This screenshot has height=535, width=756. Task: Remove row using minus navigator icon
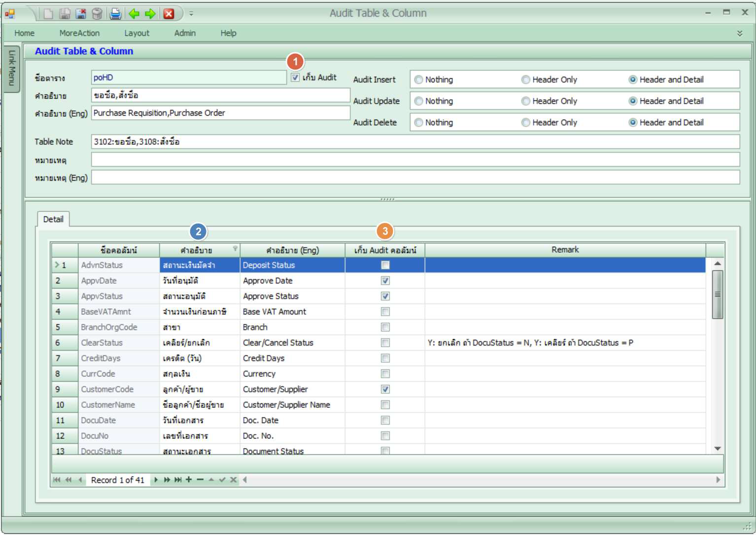pyautogui.click(x=200, y=480)
